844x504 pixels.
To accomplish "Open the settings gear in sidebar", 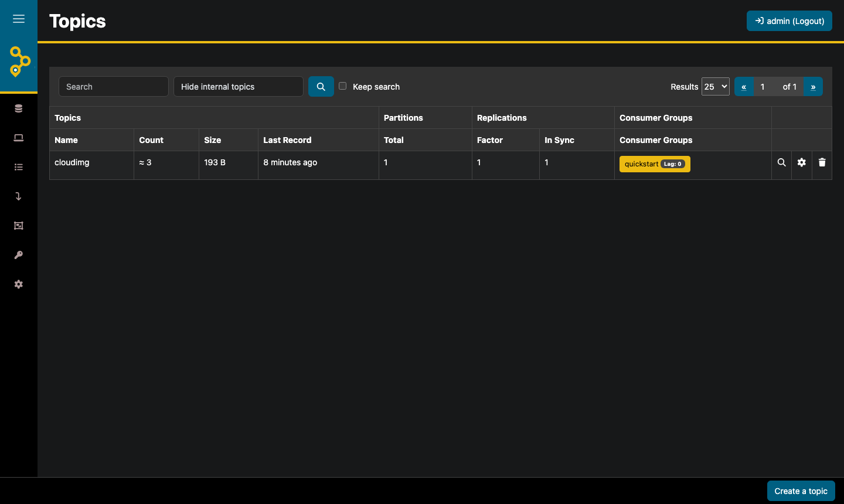I will [19, 284].
